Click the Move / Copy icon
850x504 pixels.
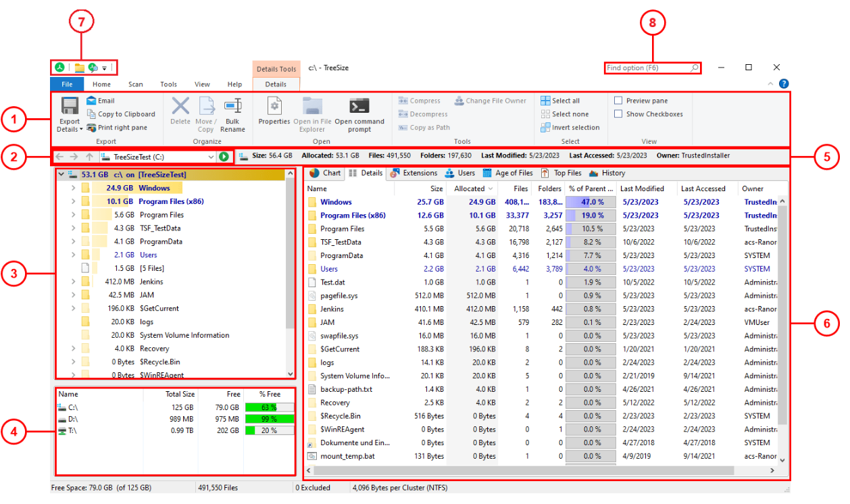(x=206, y=106)
